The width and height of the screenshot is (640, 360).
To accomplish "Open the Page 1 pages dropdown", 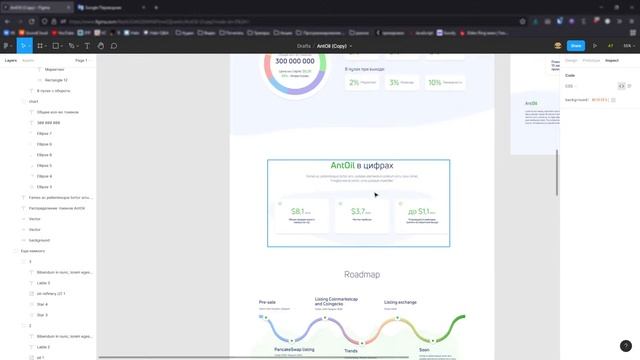I will click(x=83, y=60).
